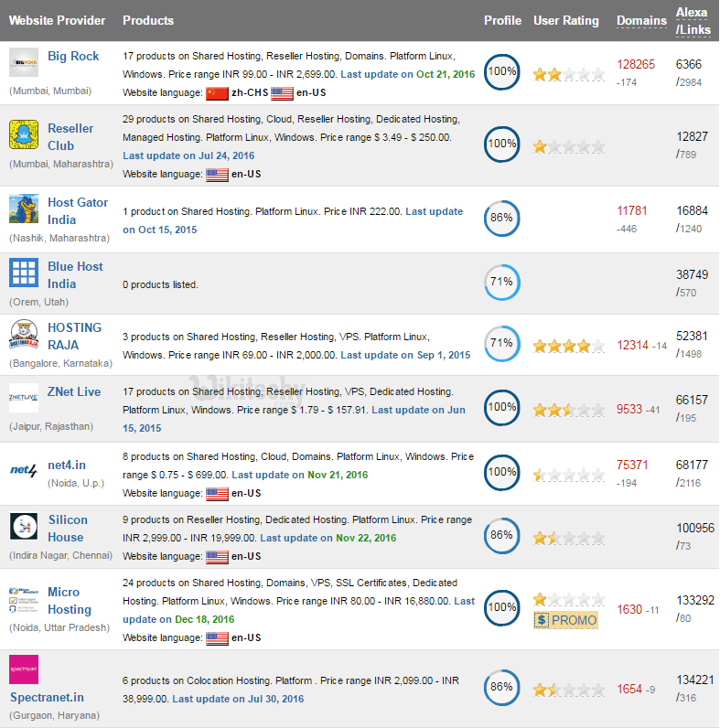Click the HOSTING RAJA mascot logo
Viewport: 720px width, 728px height.
(24, 335)
